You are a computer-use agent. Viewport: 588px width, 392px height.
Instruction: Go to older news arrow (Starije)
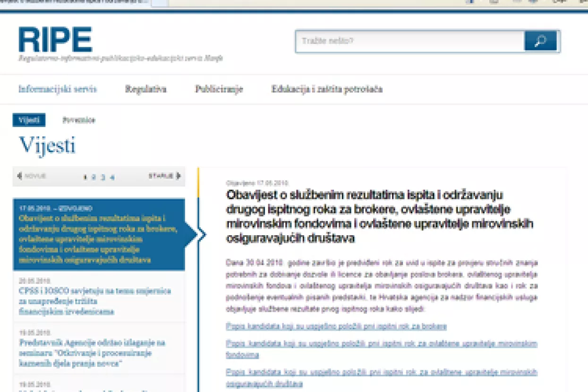(165, 176)
